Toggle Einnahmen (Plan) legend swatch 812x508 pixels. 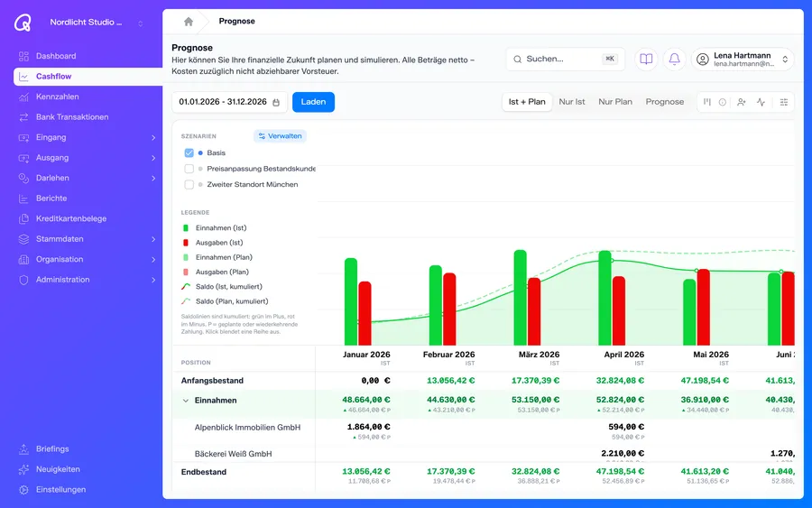[186, 257]
